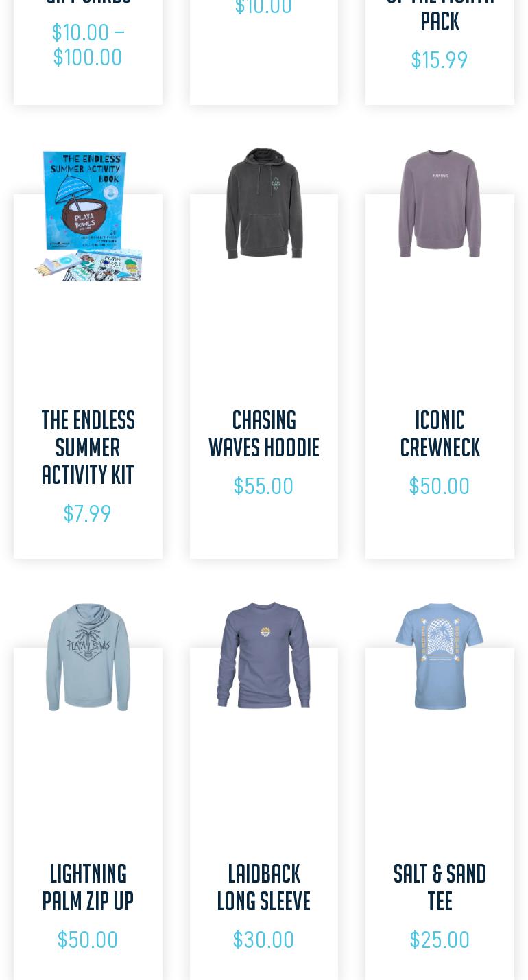Image resolution: width=528 pixels, height=980 pixels.
Task: Click The Endless Summer Activity Kit title
Action: [x=88, y=448]
